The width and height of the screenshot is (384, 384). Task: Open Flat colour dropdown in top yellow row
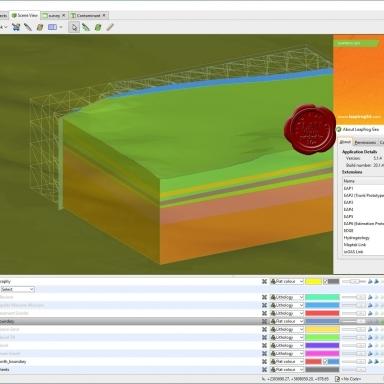287,281
